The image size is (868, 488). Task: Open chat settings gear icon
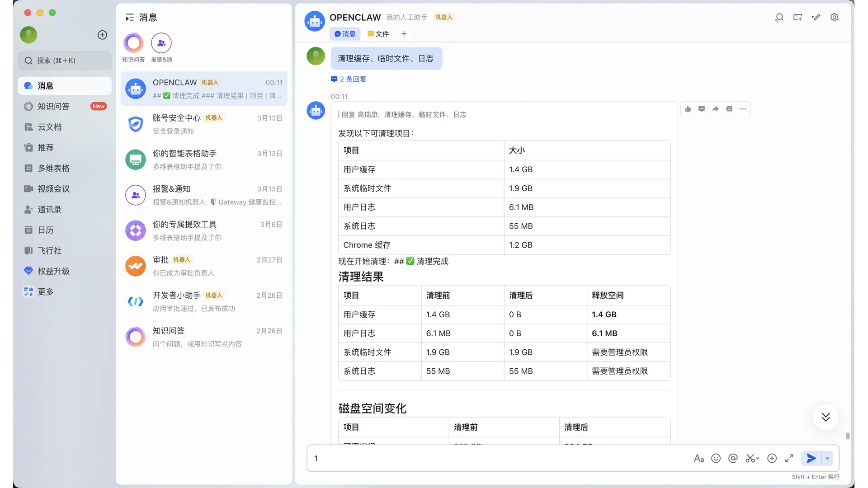(x=834, y=17)
